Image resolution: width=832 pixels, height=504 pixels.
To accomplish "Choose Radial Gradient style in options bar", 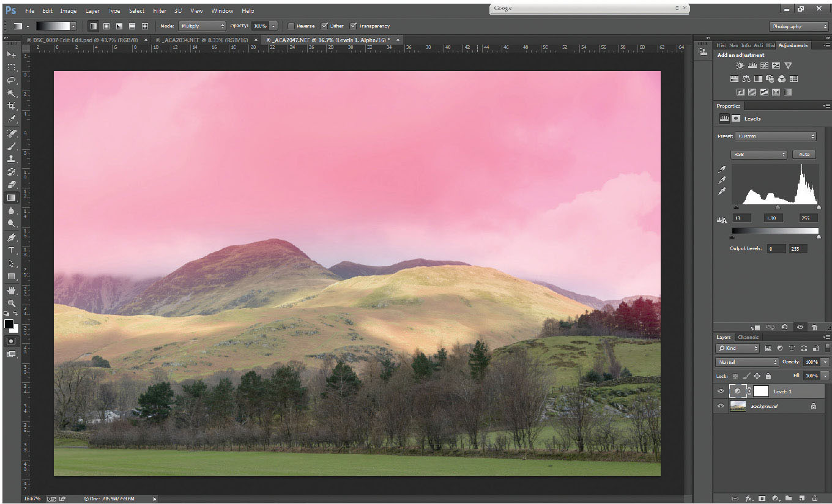I will (x=106, y=26).
